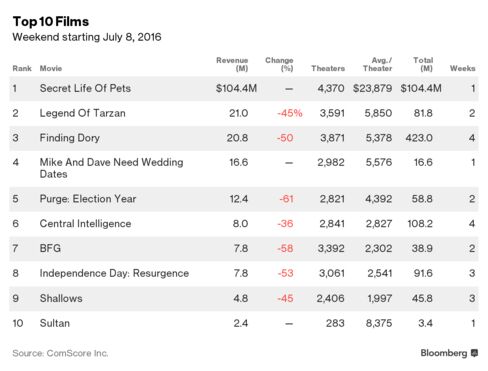Select the Central Intelligence row
This screenshot has width=488, height=371.
click(244, 224)
